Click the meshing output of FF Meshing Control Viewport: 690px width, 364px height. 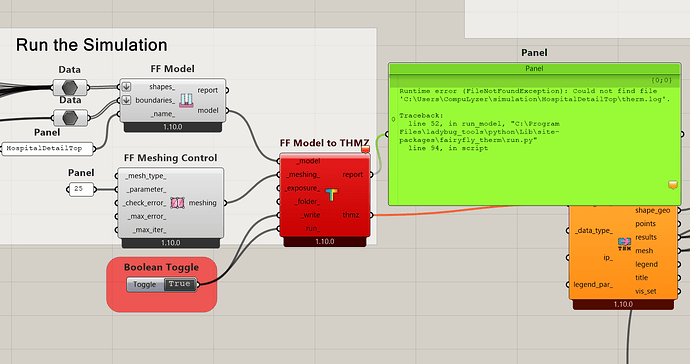tap(202, 203)
